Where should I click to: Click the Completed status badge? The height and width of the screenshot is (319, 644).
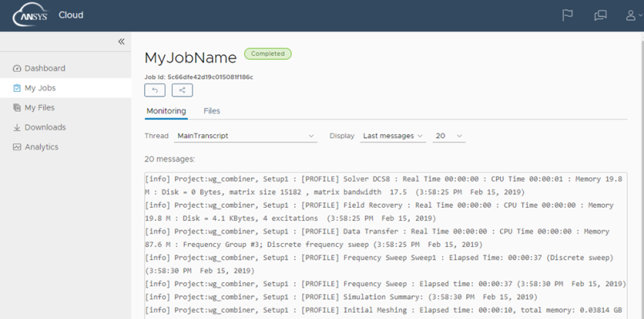268,54
